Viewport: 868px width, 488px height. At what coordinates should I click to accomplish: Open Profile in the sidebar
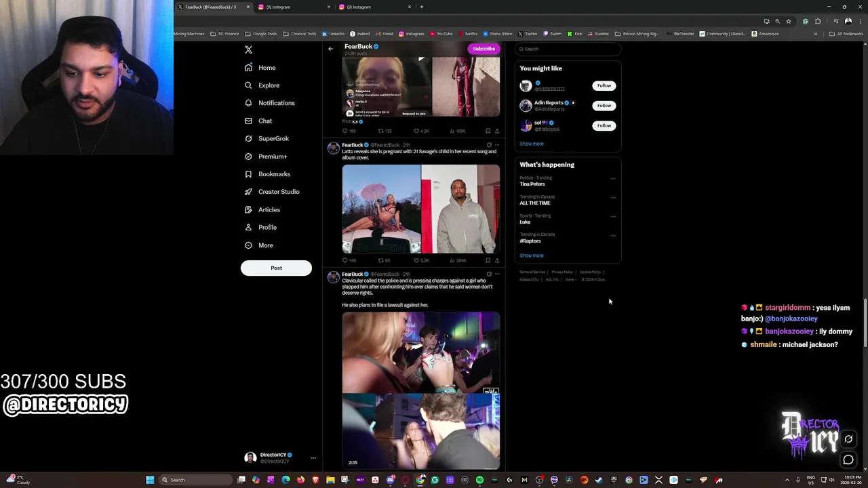tap(260, 227)
